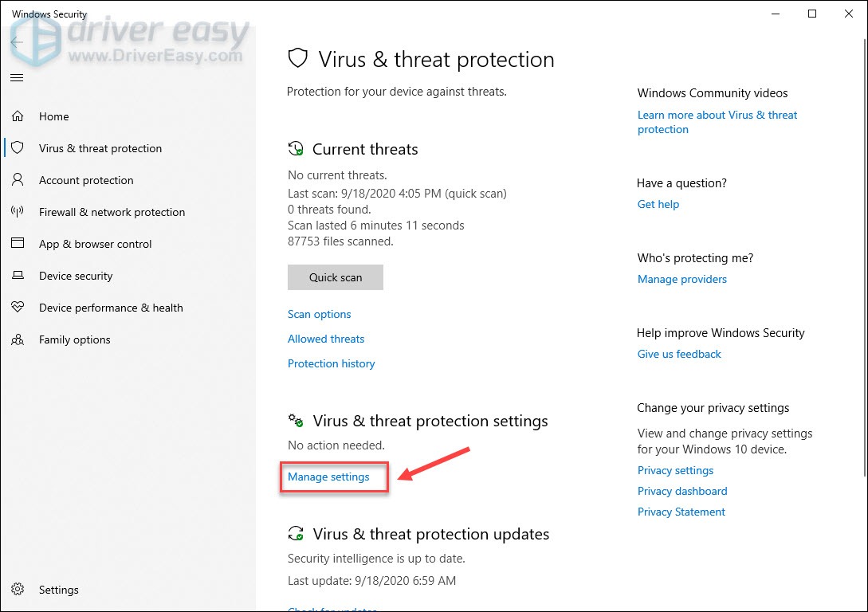This screenshot has width=868, height=612.
Task: View Allowed threats
Action: (x=326, y=339)
